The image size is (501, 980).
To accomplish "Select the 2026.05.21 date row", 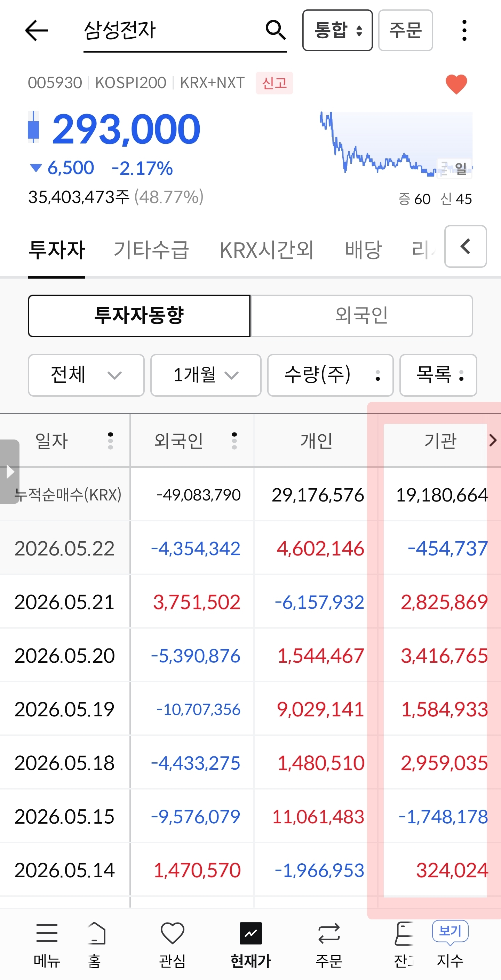I will pos(64,602).
